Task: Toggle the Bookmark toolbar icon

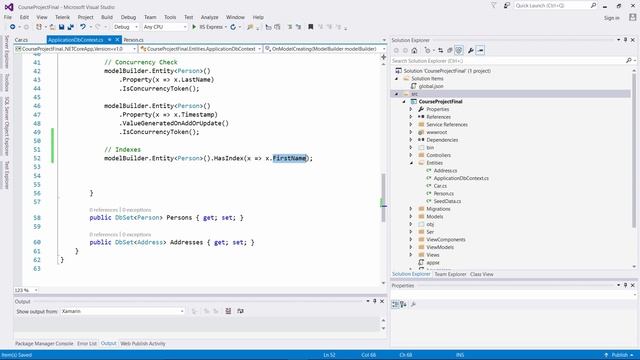Action: (x=311, y=27)
